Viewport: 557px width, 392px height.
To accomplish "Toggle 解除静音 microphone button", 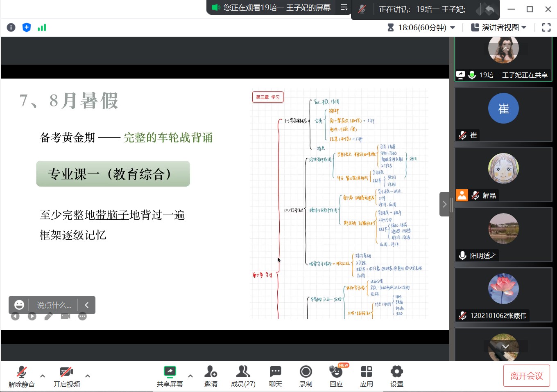I will tap(22, 376).
